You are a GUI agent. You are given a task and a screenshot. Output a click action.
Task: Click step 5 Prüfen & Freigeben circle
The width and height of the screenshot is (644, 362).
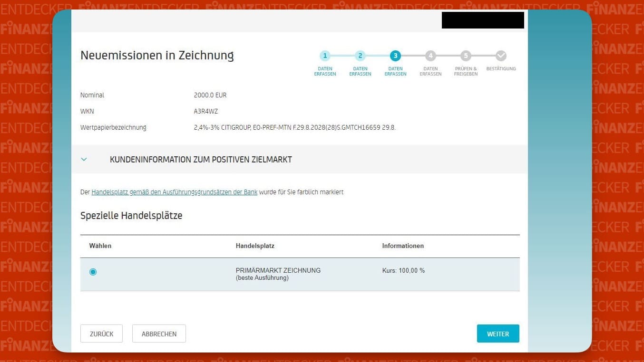[466, 56]
